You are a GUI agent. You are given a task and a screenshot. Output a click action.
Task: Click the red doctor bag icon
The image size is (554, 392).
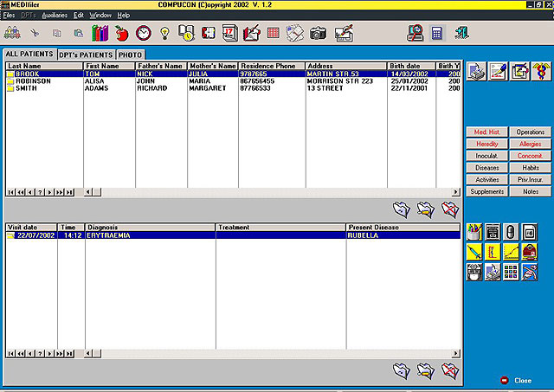529,252
